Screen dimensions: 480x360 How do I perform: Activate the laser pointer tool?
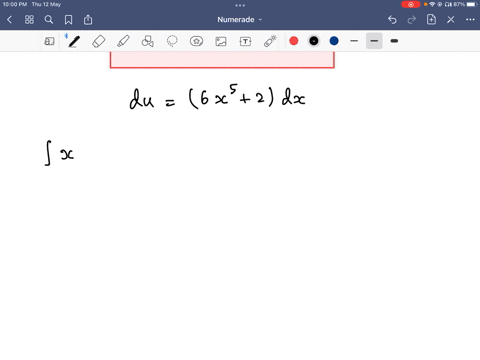point(270,41)
